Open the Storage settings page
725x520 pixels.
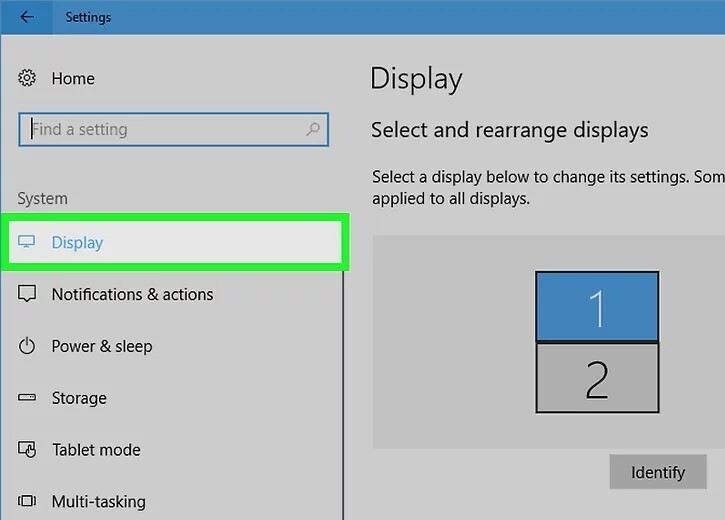click(x=79, y=398)
